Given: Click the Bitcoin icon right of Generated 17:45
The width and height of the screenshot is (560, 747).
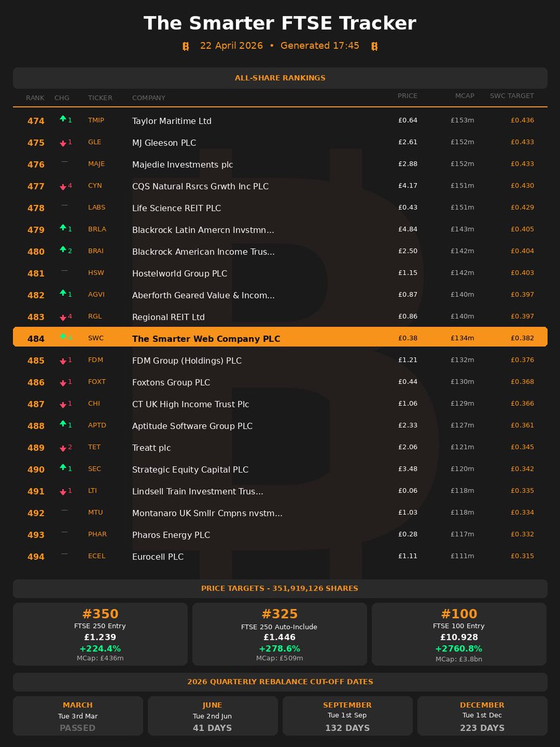Looking at the screenshot, I should 375,46.
